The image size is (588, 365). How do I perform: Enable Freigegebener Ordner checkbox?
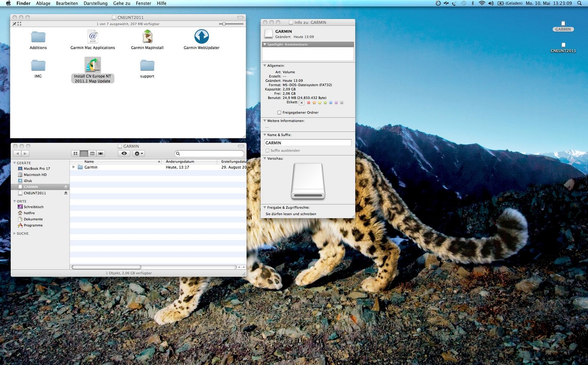(279, 112)
